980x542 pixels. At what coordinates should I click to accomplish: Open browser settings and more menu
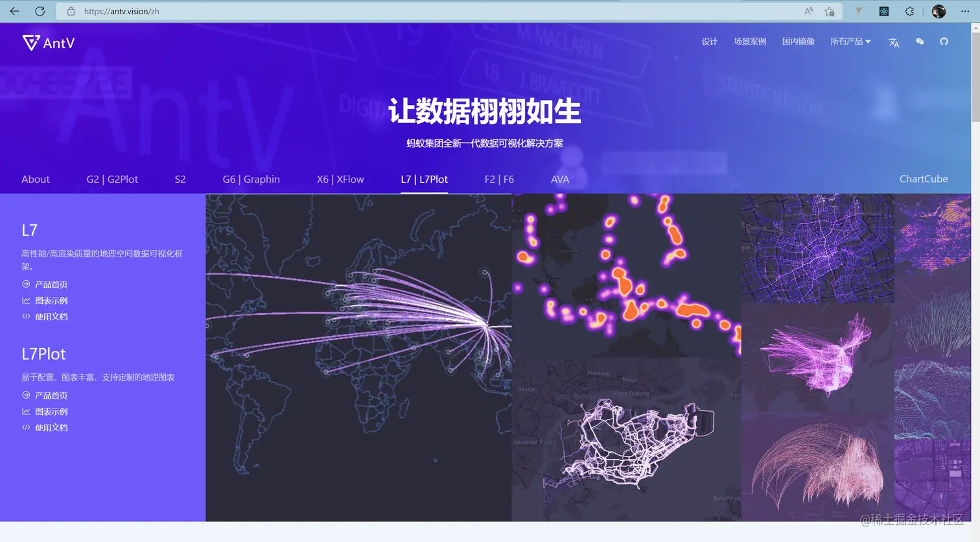(965, 11)
